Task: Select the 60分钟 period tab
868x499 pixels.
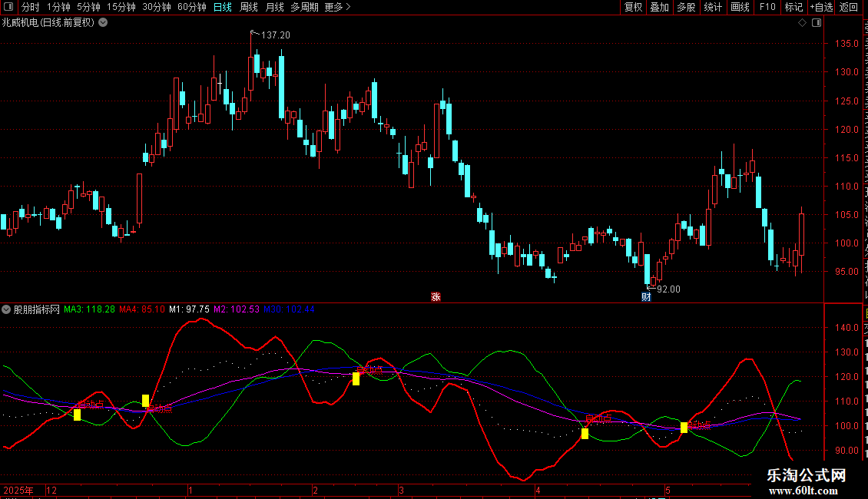Action: click(x=192, y=7)
